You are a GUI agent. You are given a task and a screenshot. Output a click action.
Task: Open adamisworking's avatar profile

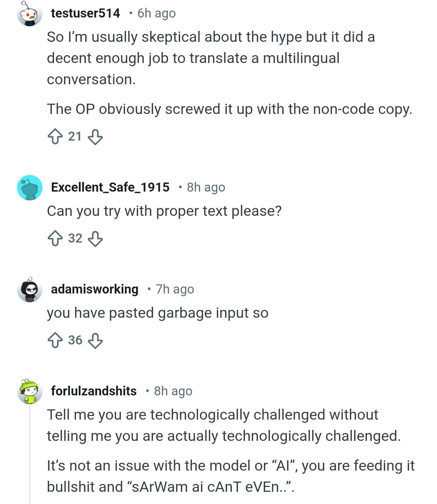point(29,290)
